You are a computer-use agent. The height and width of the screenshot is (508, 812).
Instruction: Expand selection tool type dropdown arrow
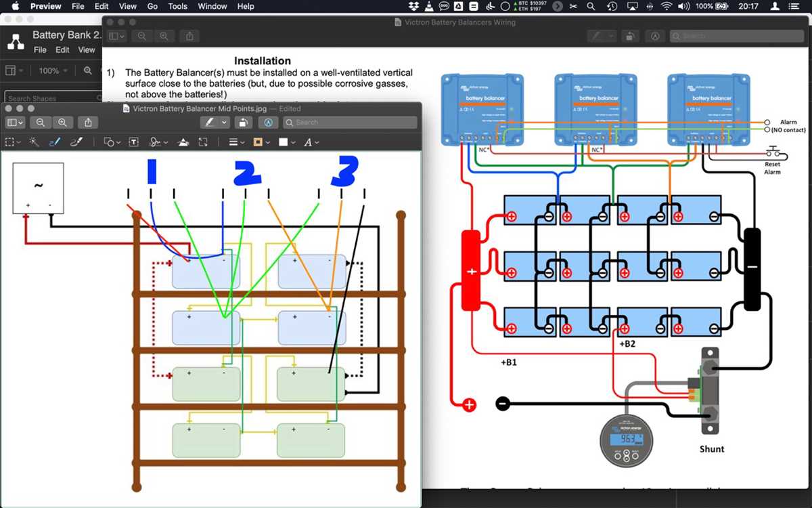pos(18,142)
